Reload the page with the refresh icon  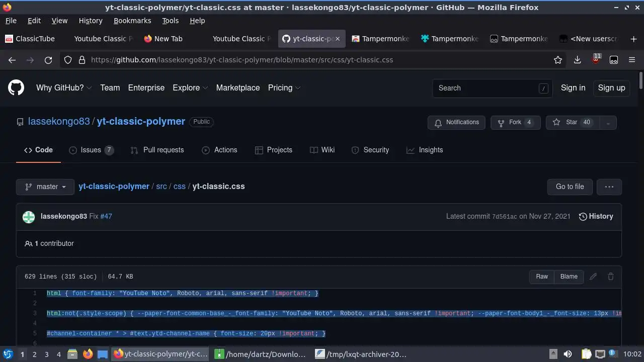pos(48,60)
